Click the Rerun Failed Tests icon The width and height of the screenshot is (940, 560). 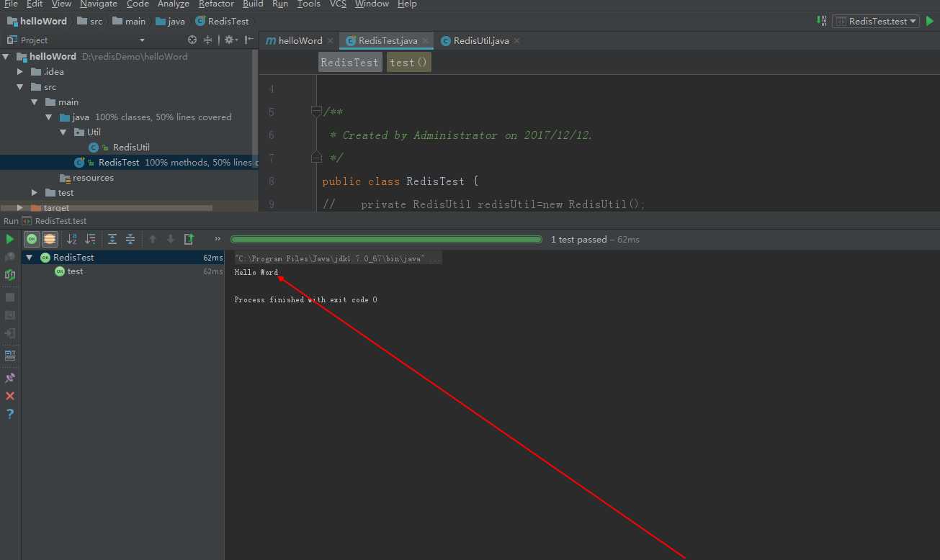pos(10,257)
